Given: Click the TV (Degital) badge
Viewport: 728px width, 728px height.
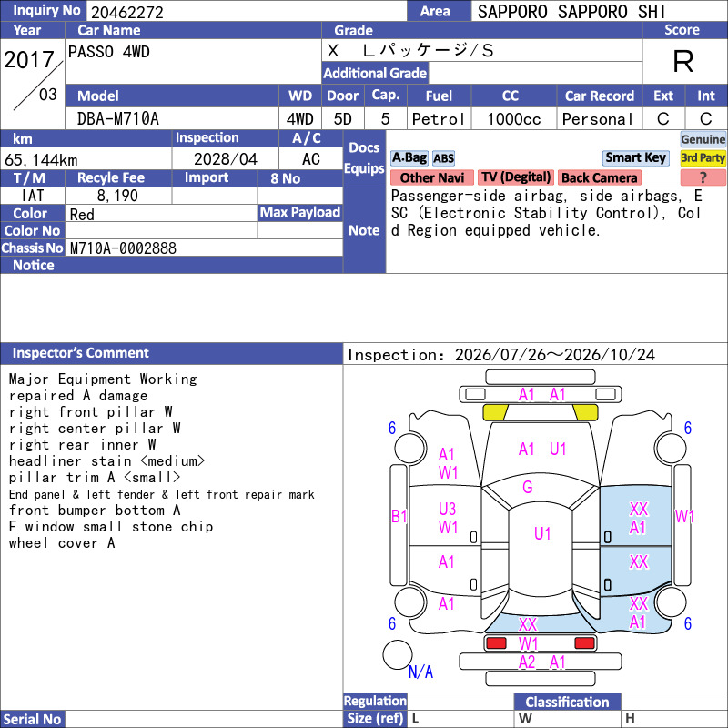Looking at the screenshot, I should tap(516, 177).
